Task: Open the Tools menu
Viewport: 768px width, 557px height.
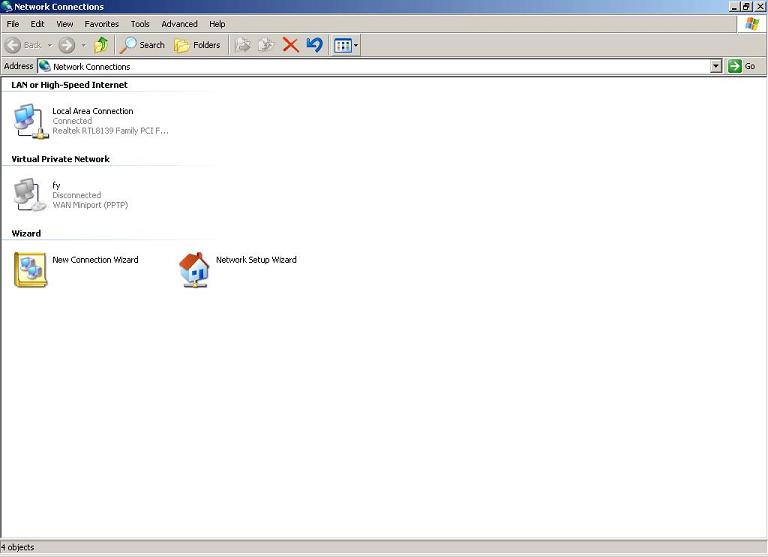Action: (140, 24)
